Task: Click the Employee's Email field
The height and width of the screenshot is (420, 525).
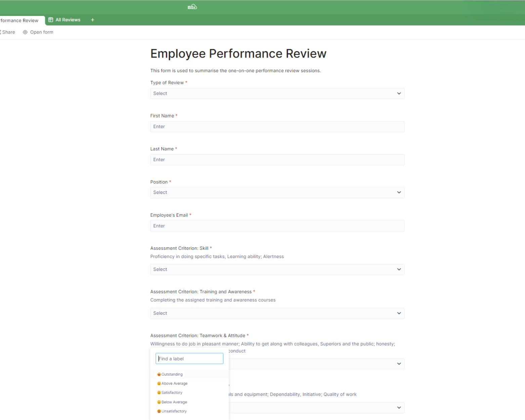Action: pyautogui.click(x=277, y=226)
